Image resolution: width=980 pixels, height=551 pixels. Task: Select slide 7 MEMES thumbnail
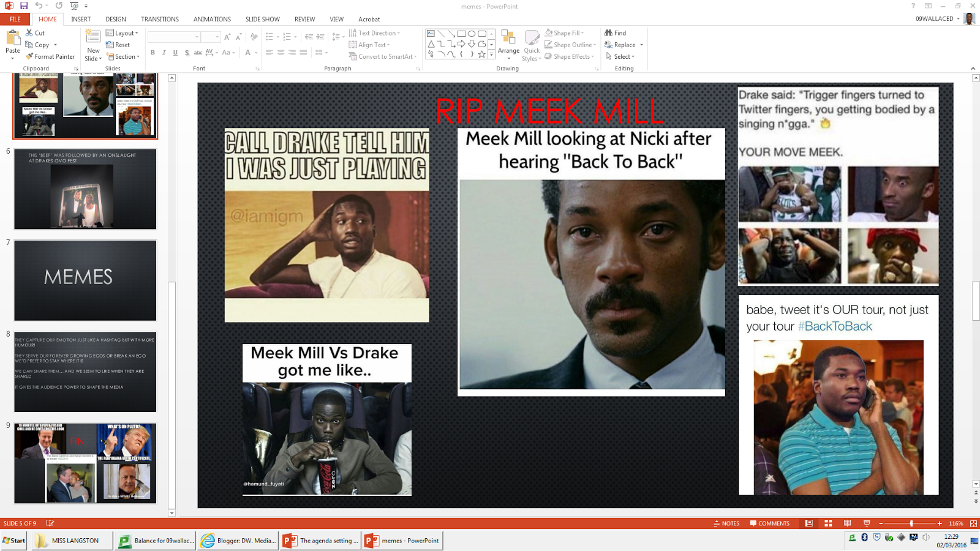(85, 280)
